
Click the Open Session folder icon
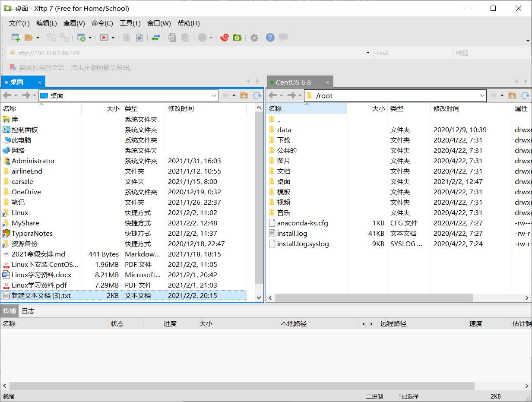pyautogui.click(x=28, y=38)
